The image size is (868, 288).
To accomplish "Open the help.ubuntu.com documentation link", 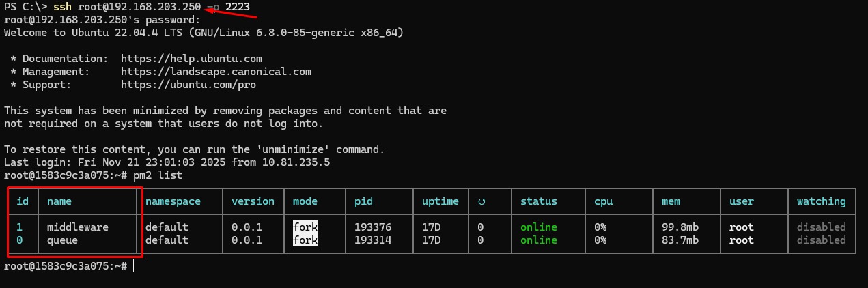I will [191, 59].
